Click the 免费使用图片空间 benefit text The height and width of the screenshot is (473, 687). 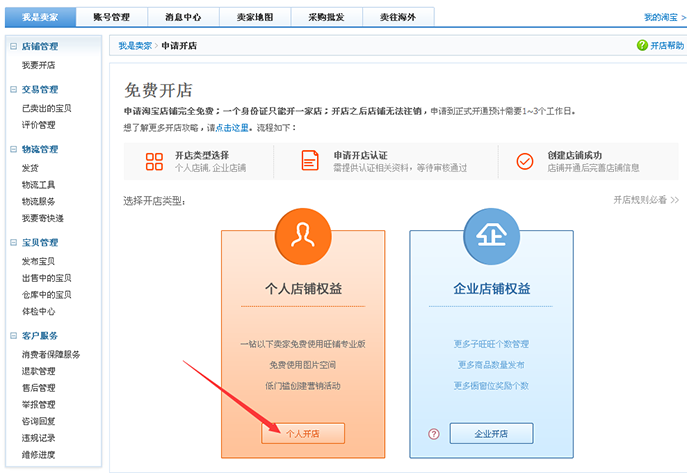(303, 365)
